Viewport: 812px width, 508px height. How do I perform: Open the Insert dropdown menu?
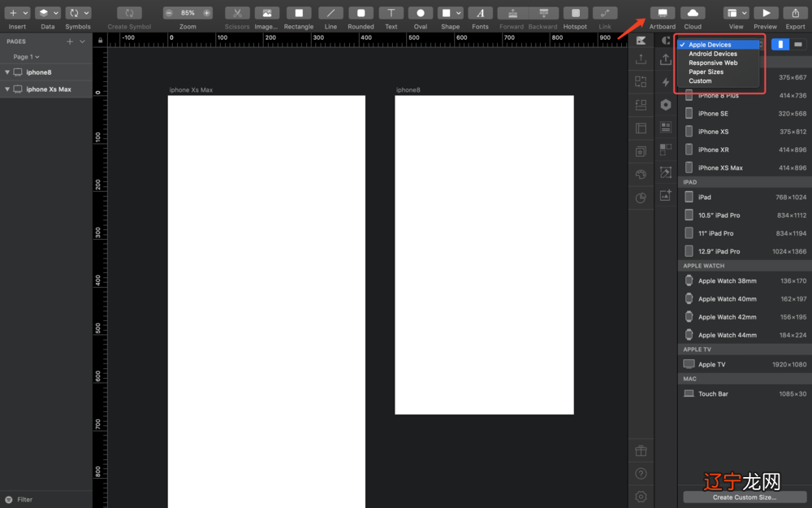[x=17, y=13]
